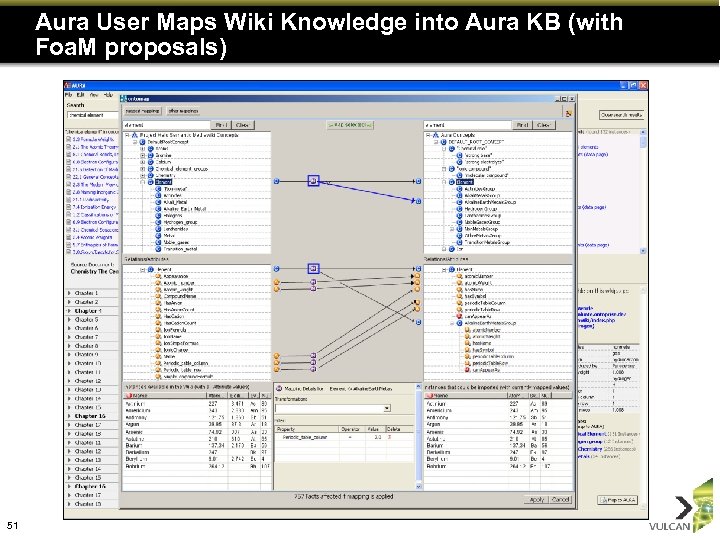This screenshot has height=540, width=720.
Task: Expand Chapter 7 in the source document list
Action: click(x=69, y=337)
